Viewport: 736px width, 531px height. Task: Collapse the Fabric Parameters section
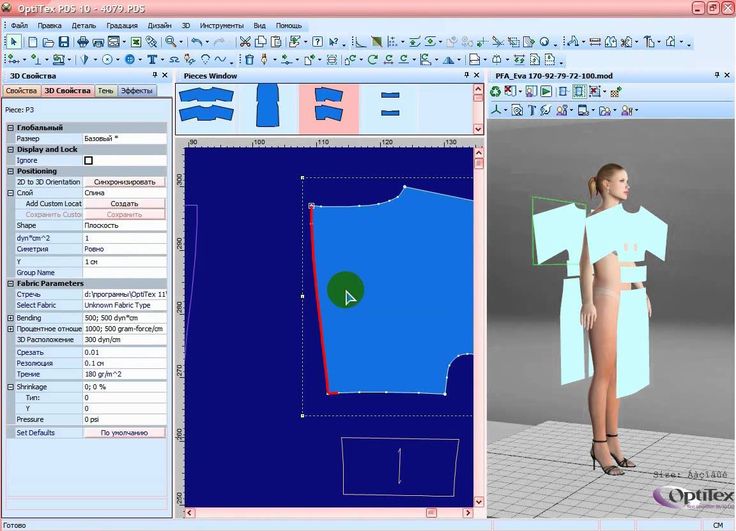(x=11, y=284)
